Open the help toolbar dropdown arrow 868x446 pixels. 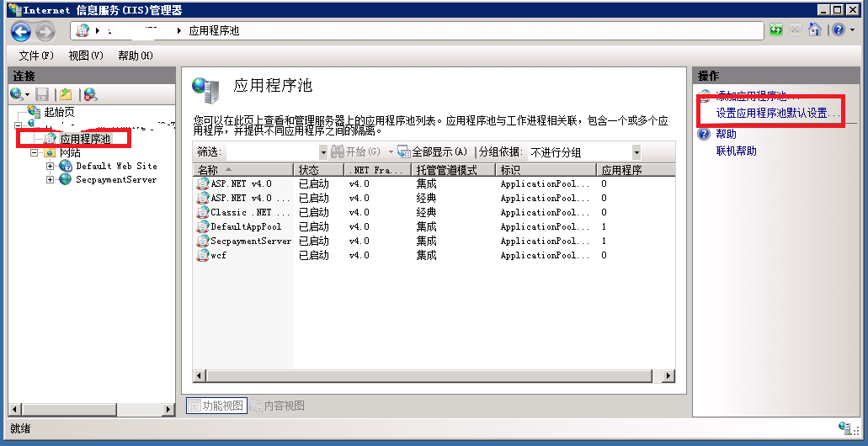tap(851, 30)
